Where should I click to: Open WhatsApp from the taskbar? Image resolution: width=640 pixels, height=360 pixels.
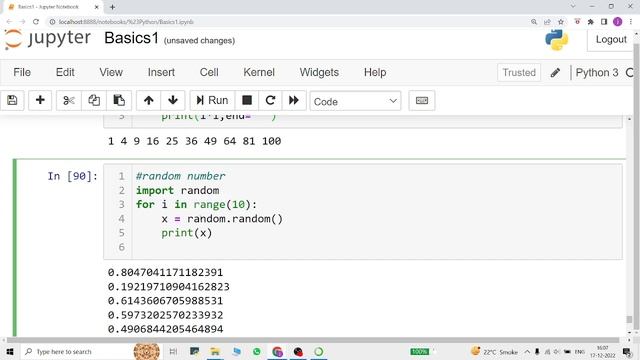(x=256, y=351)
